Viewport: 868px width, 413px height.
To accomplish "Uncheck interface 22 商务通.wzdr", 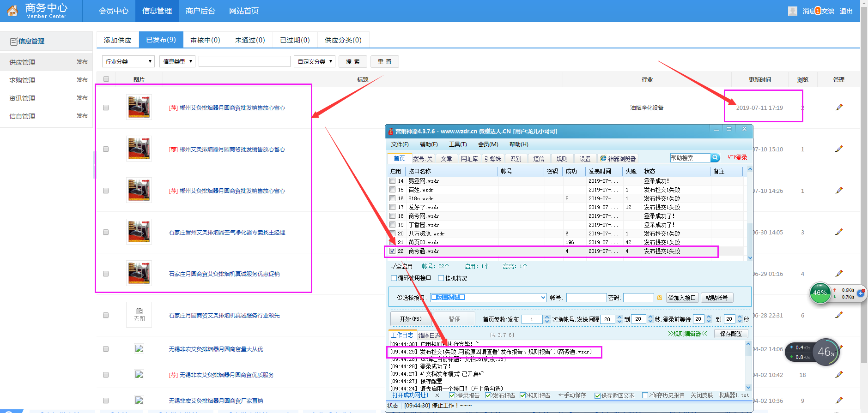I will tap(392, 251).
